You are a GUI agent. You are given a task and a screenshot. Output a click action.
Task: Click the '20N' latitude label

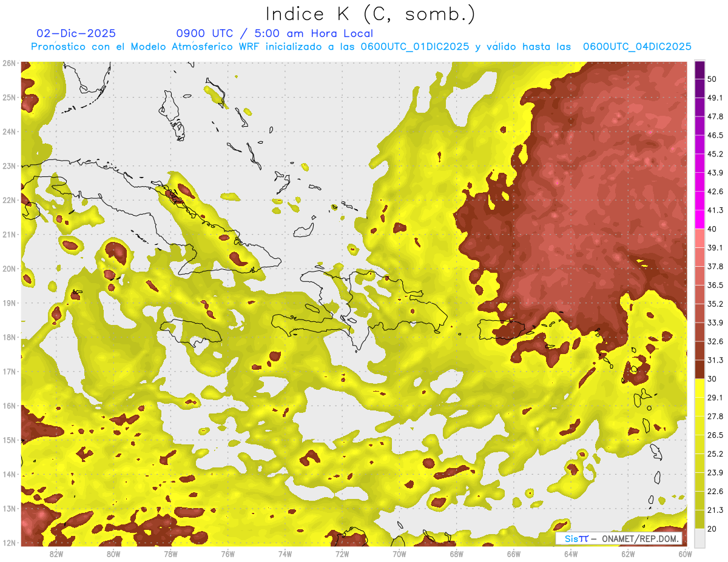coord(9,269)
